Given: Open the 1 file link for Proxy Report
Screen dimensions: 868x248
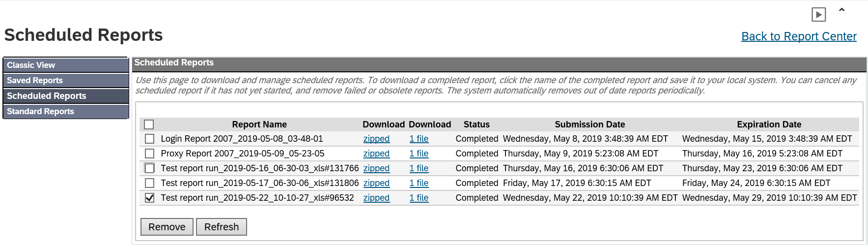Looking at the screenshot, I should coord(419,154).
